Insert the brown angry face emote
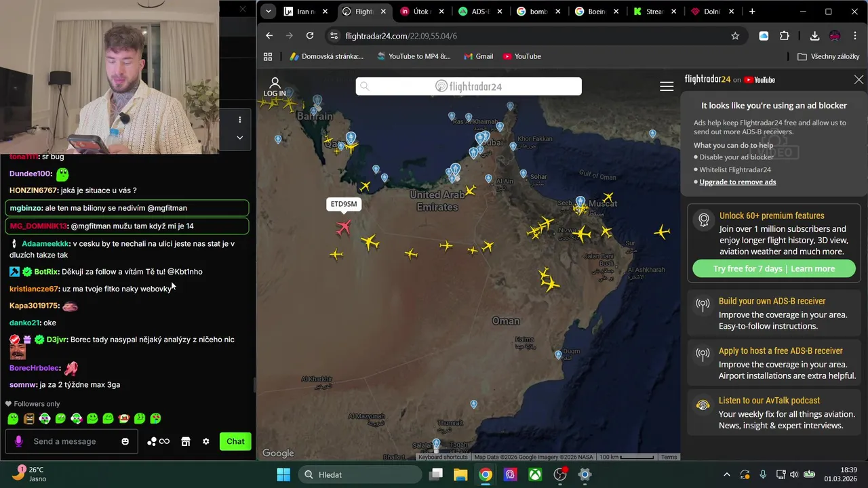 (29, 419)
